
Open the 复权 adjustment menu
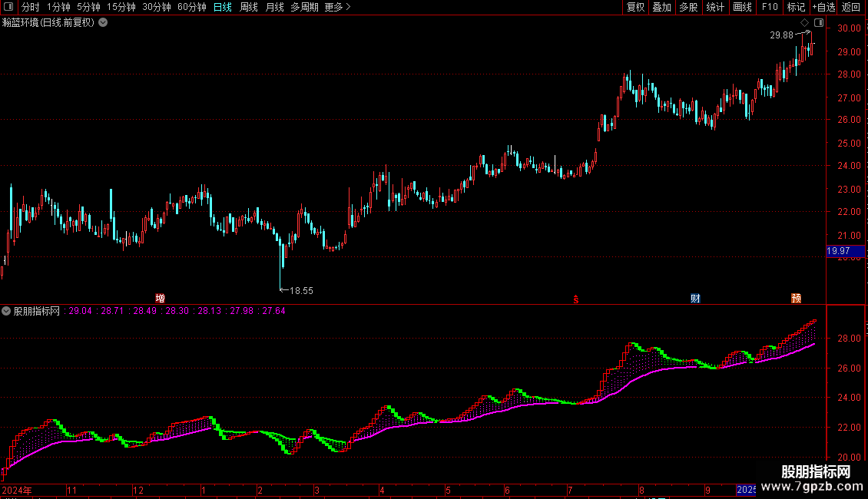635,7
